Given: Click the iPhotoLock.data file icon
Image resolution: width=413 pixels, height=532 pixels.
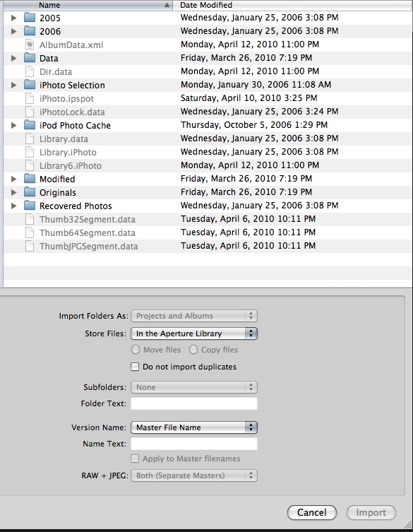Looking at the screenshot, I should [x=30, y=112].
